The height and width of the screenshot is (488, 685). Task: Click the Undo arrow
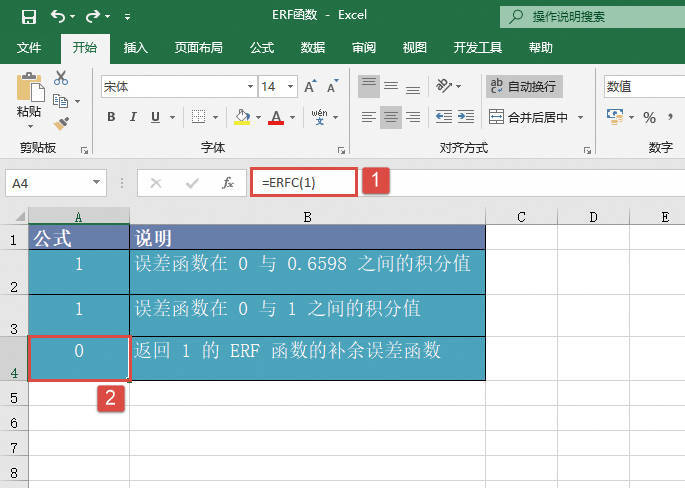[58, 16]
